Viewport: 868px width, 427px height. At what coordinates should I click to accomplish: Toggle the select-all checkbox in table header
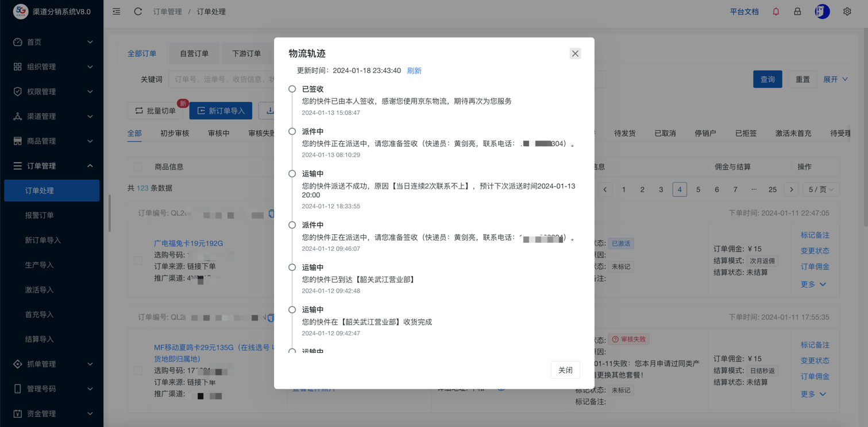tap(138, 167)
